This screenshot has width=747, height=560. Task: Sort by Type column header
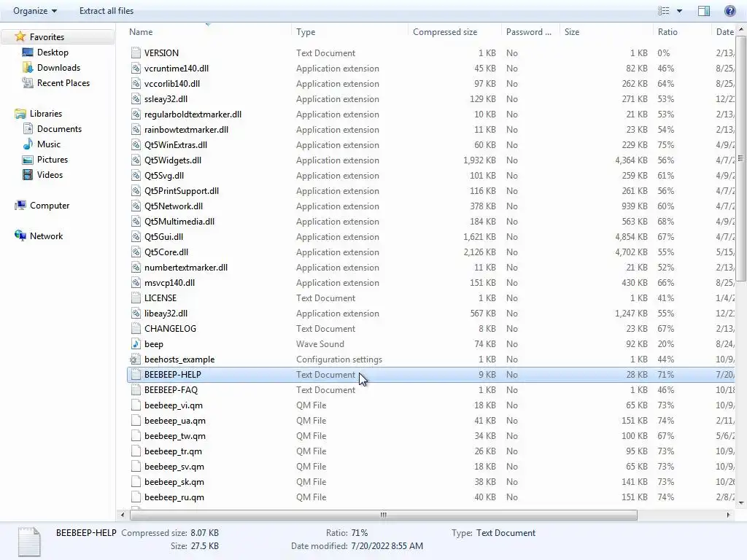coord(306,32)
